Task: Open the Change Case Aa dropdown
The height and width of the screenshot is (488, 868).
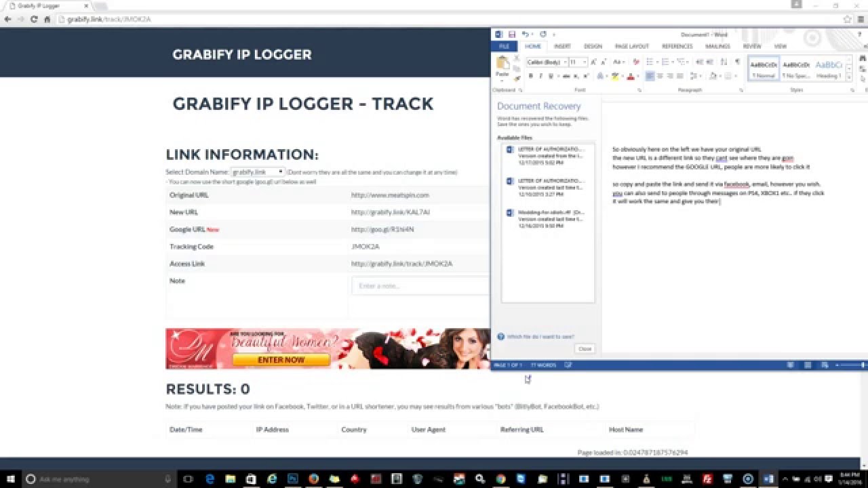Action: pyautogui.click(x=618, y=62)
